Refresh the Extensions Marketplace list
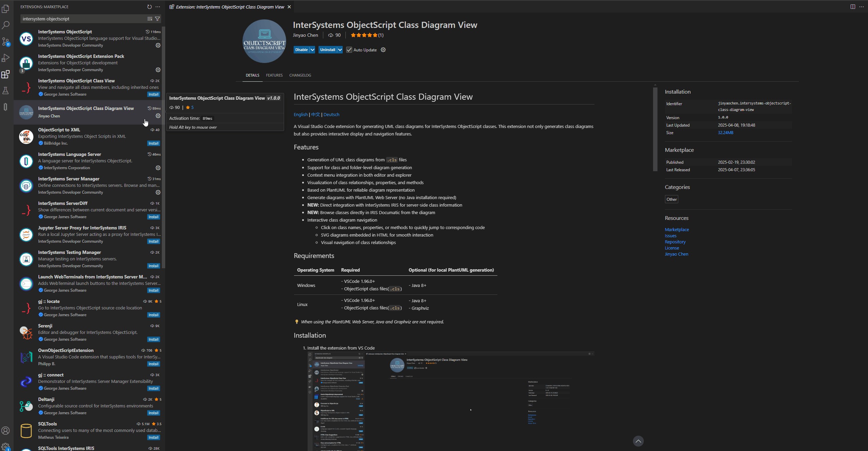This screenshot has height=451, width=868. 149,7
